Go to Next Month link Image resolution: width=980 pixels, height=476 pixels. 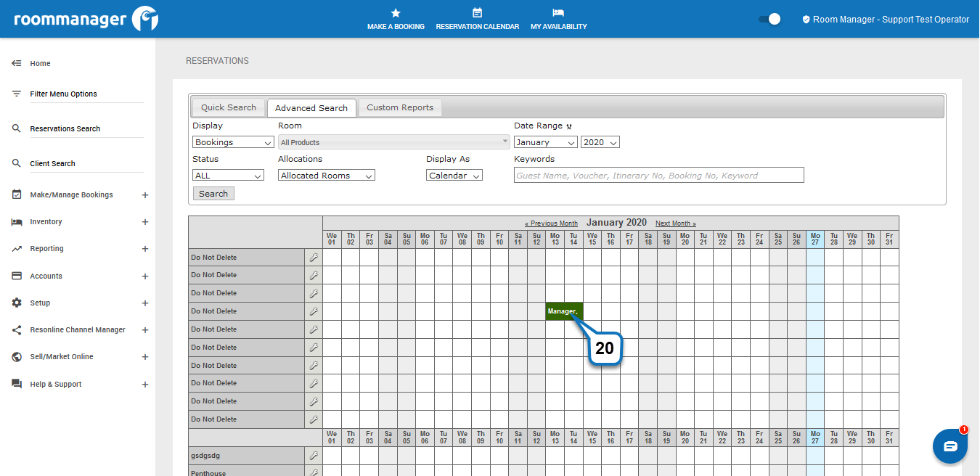[676, 223]
